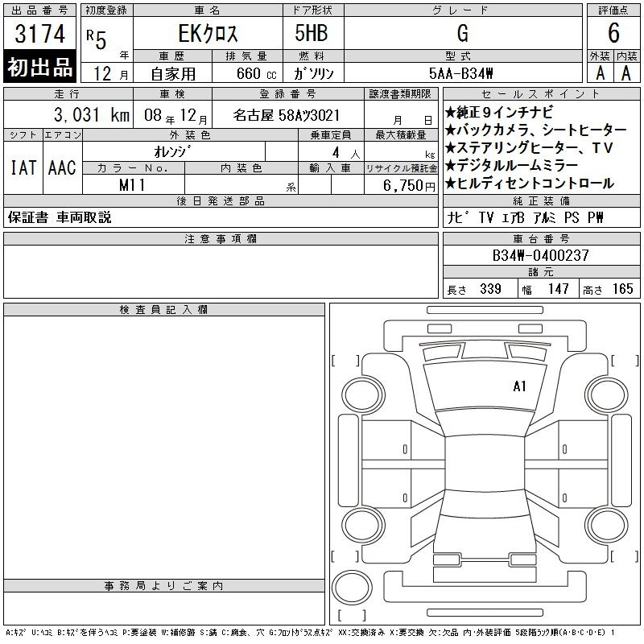This screenshot has width=644, height=644.
Task: Click the color number M11
Action: (133, 184)
